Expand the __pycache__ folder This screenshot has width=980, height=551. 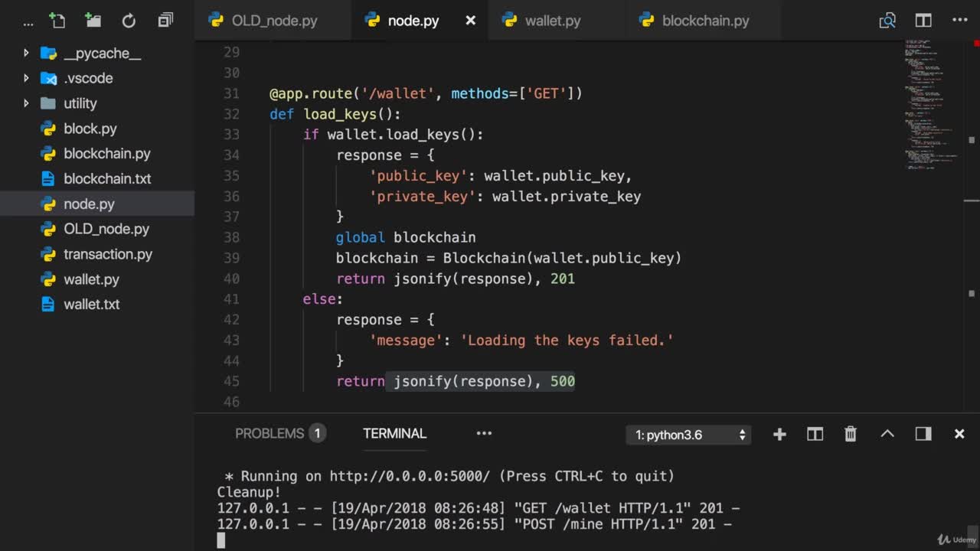click(26, 53)
